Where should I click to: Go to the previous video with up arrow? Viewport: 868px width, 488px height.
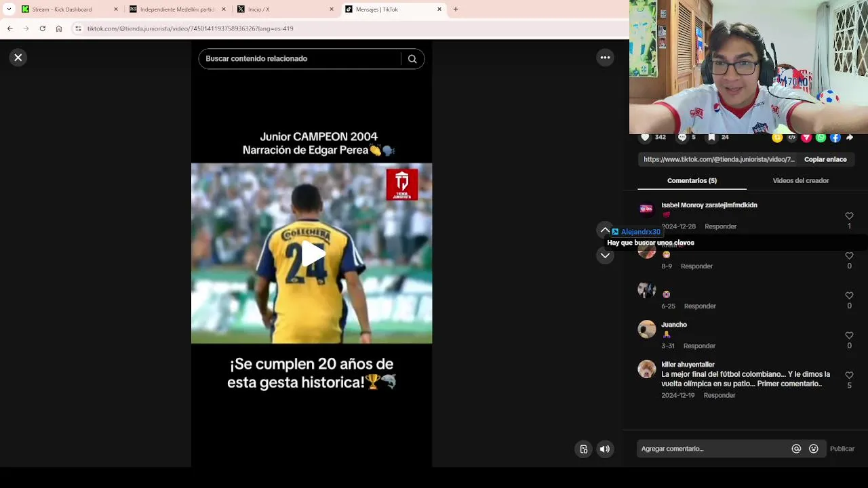pyautogui.click(x=605, y=230)
